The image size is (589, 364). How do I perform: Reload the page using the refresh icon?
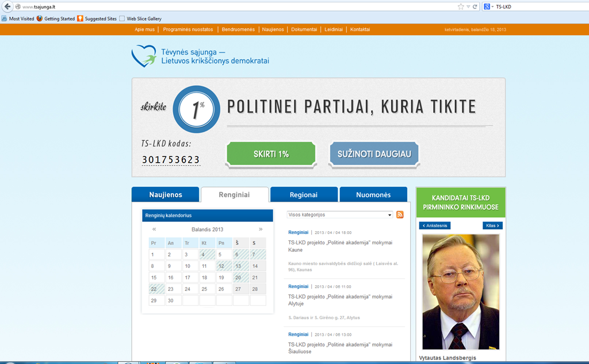(x=475, y=7)
